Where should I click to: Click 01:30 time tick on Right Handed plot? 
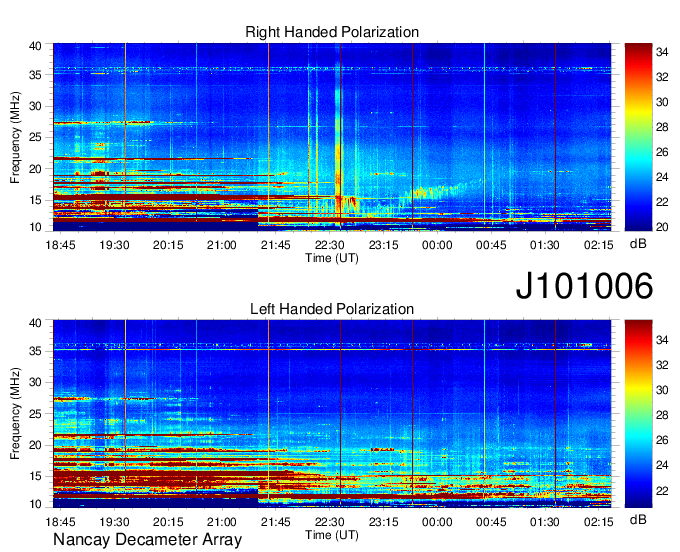pyautogui.click(x=545, y=245)
